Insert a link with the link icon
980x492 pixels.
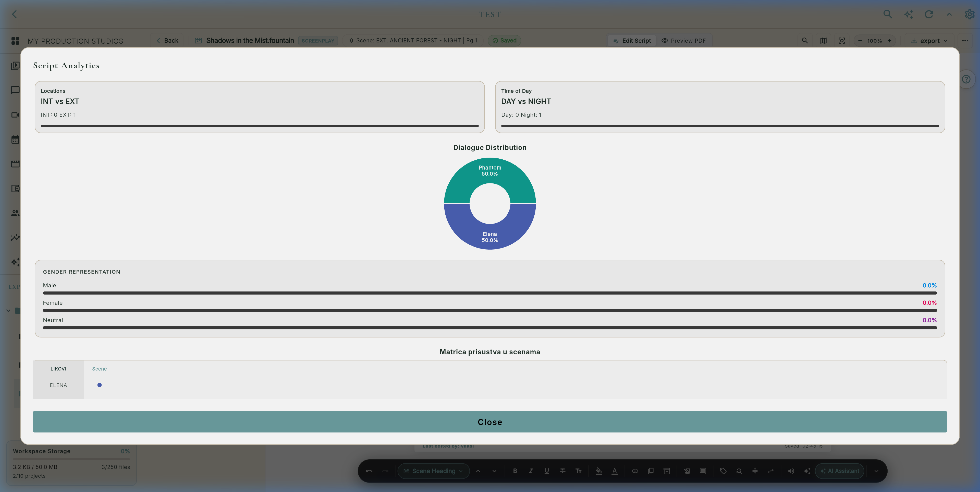(635, 471)
